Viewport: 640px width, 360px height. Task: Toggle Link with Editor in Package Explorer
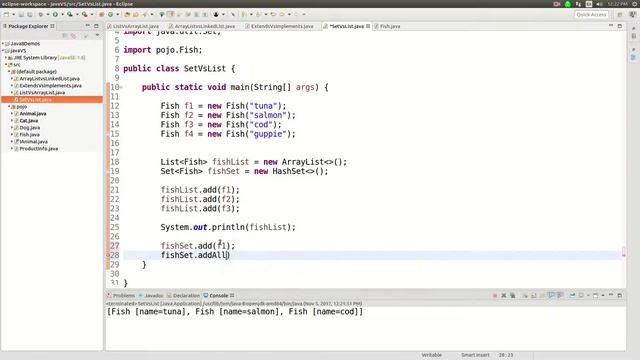click(x=73, y=36)
